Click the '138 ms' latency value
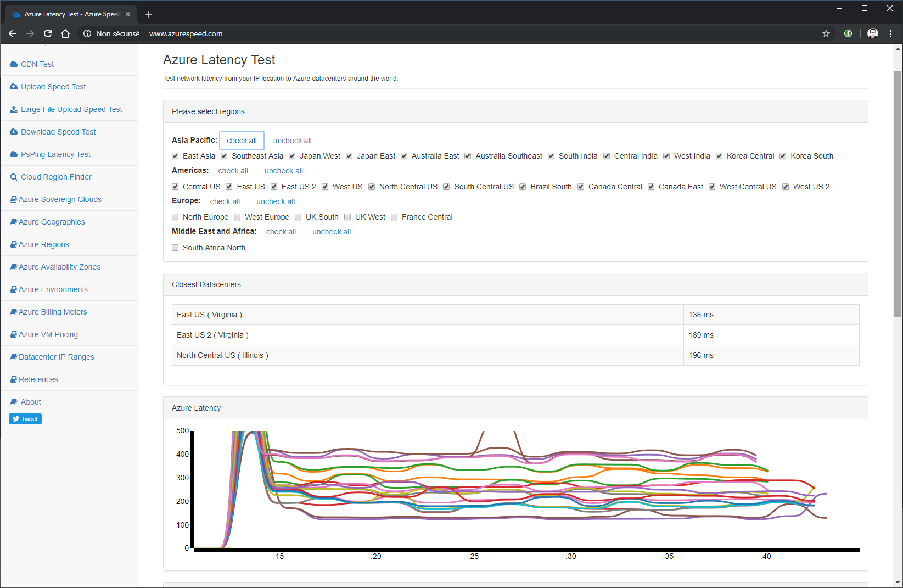903x588 pixels. [x=701, y=315]
